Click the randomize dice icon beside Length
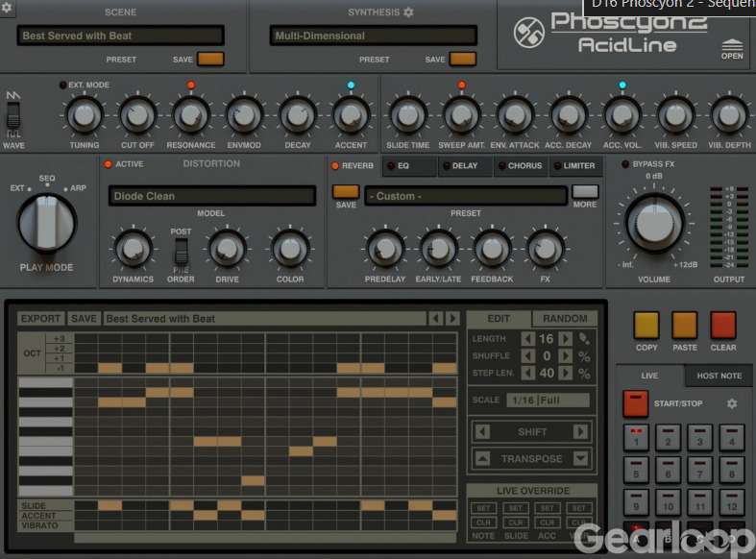Image resolution: width=756 pixels, height=559 pixels. (x=583, y=339)
